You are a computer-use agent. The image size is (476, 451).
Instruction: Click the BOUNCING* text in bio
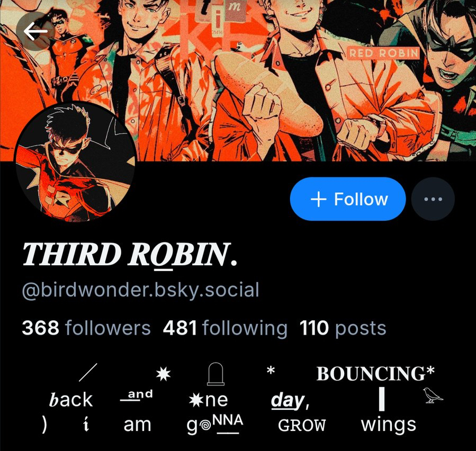coord(375,374)
